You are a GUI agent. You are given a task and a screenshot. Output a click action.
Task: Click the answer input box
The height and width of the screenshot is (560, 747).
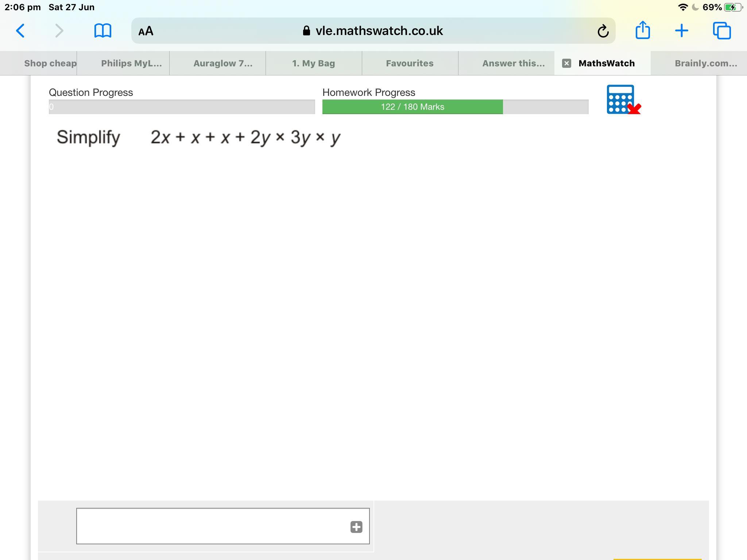(212, 526)
